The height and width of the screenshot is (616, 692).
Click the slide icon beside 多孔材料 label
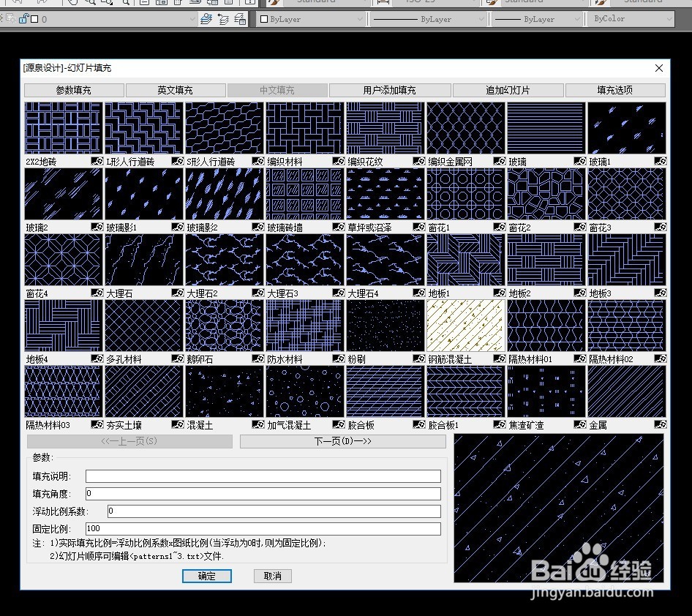pyautogui.click(x=178, y=358)
